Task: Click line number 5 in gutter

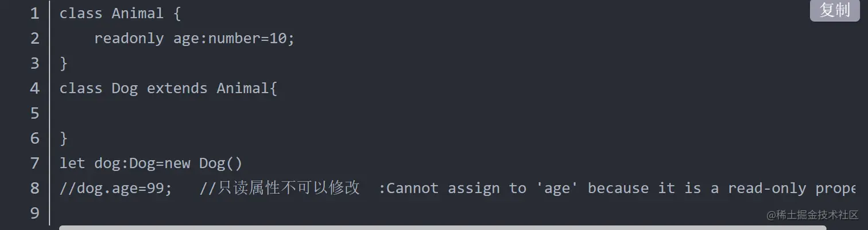Action: pyautogui.click(x=35, y=114)
